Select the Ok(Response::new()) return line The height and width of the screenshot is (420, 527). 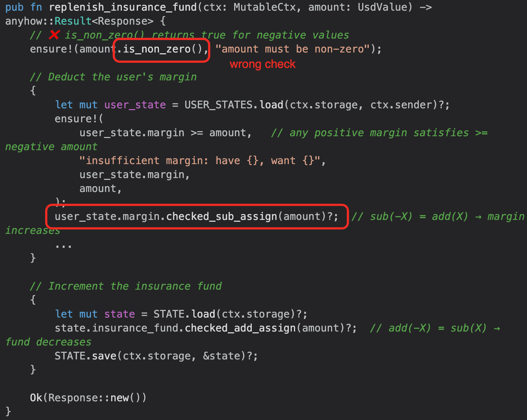88,398
